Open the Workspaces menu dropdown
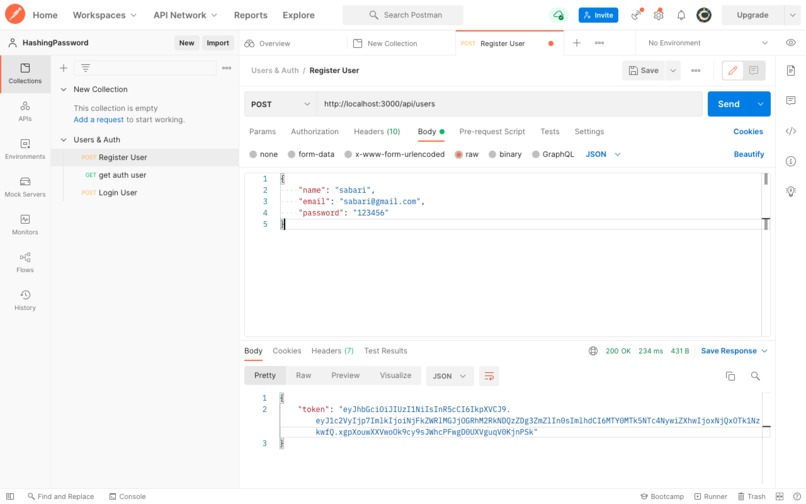The image size is (806, 504). 104,15
